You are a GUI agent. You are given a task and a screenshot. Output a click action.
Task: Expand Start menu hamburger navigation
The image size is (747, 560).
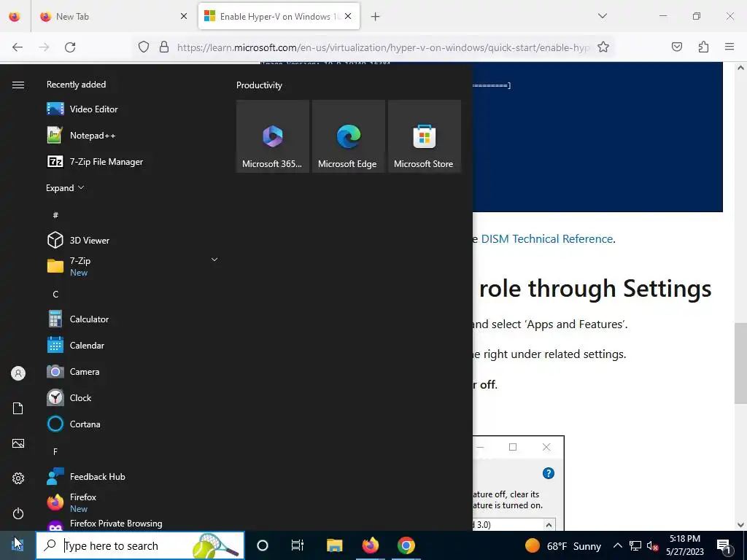click(18, 85)
